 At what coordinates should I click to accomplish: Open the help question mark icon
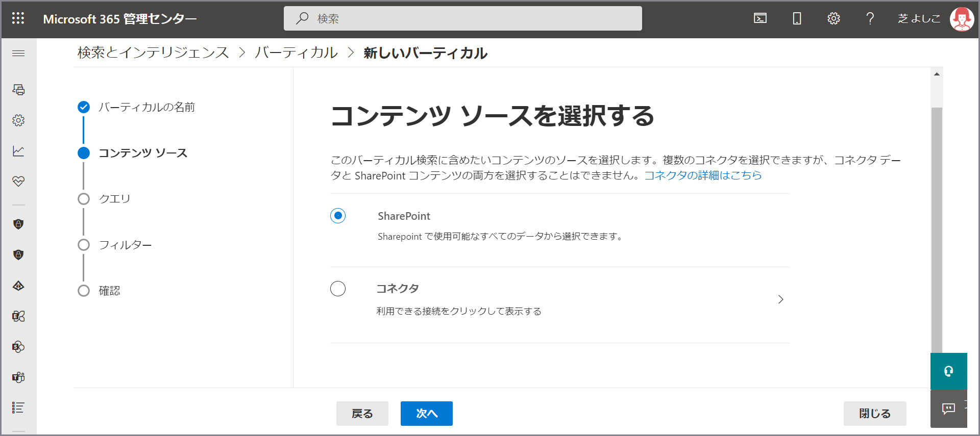pos(870,18)
